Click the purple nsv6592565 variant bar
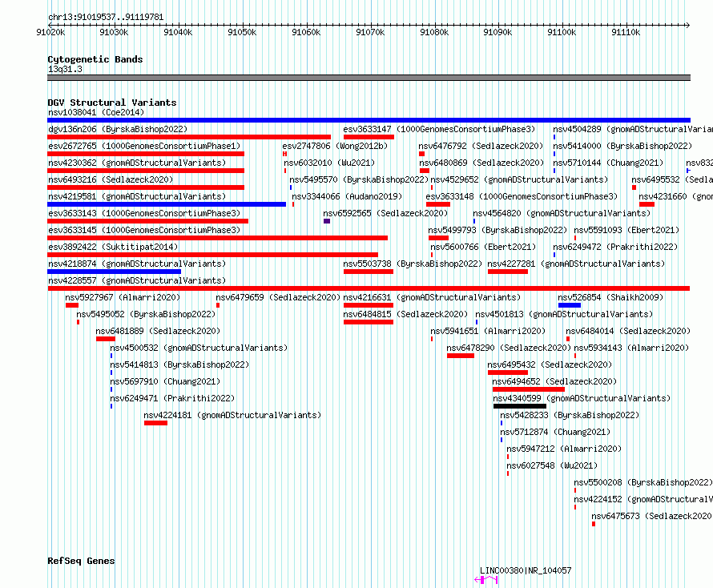Viewport: 713px width, 588px height. coord(327,221)
